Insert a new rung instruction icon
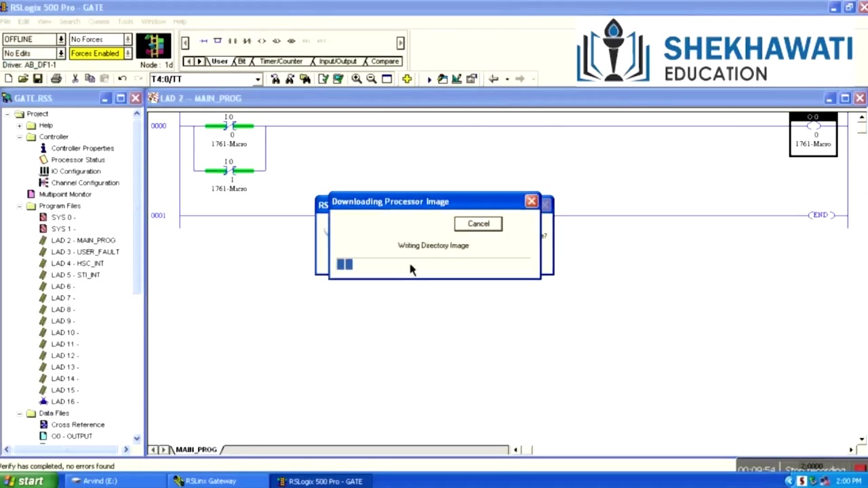Image resolution: width=868 pixels, height=488 pixels. coord(203,41)
